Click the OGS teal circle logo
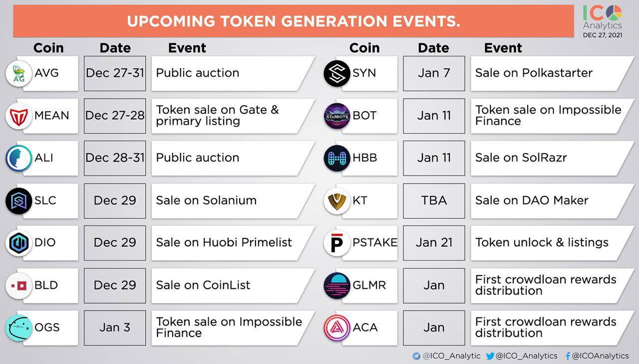This screenshot has height=364, width=639. point(19,328)
